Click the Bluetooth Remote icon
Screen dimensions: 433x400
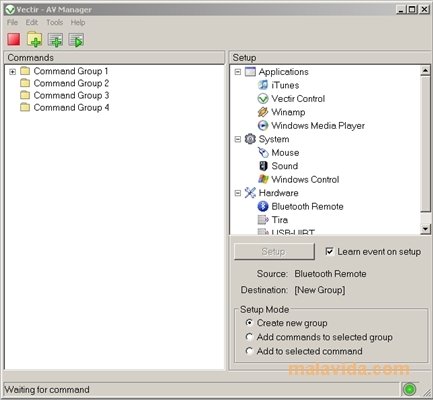263,206
